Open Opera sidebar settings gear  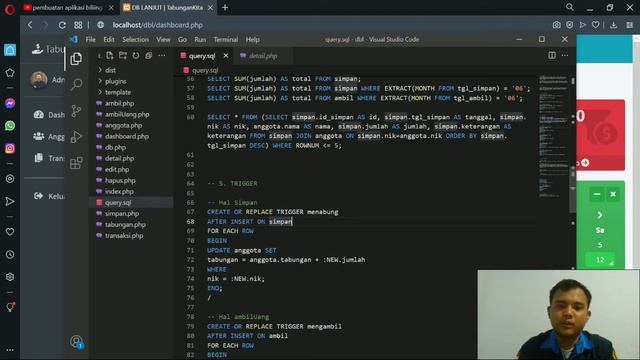(x=10, y=277)
